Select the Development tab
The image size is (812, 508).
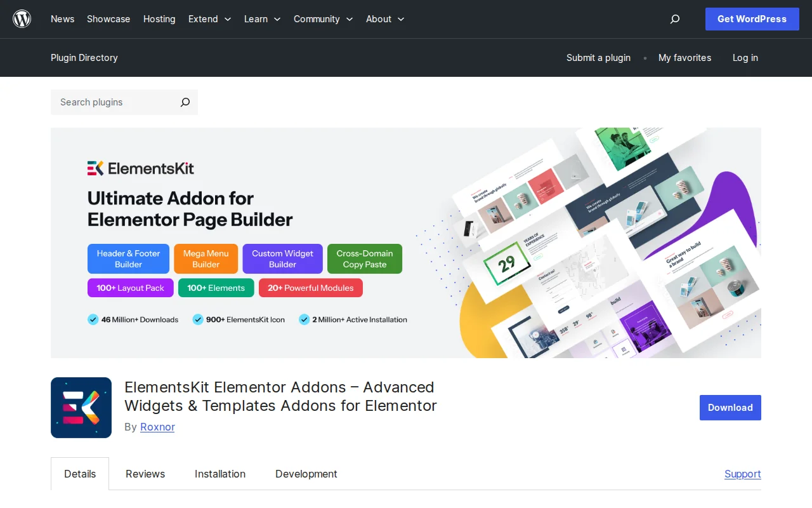click(306, 474)
